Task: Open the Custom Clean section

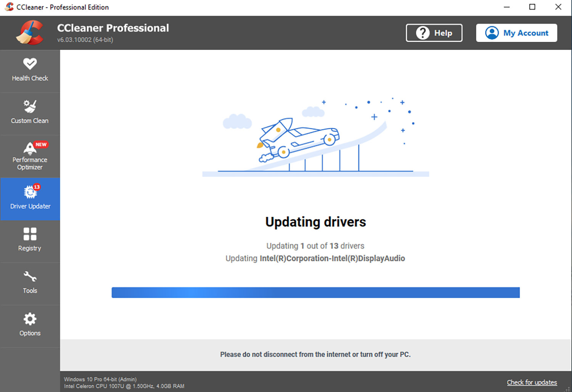Action: [30, 114]
